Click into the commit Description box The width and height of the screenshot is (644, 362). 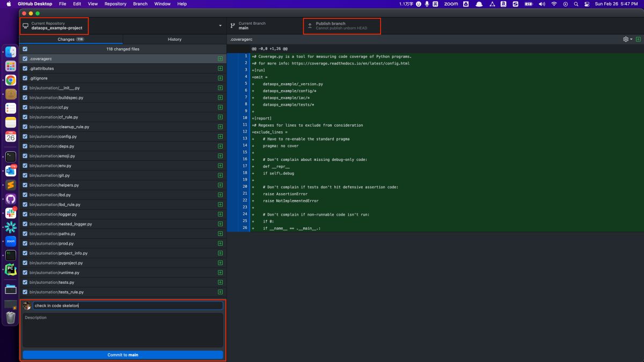click(123, 330)
